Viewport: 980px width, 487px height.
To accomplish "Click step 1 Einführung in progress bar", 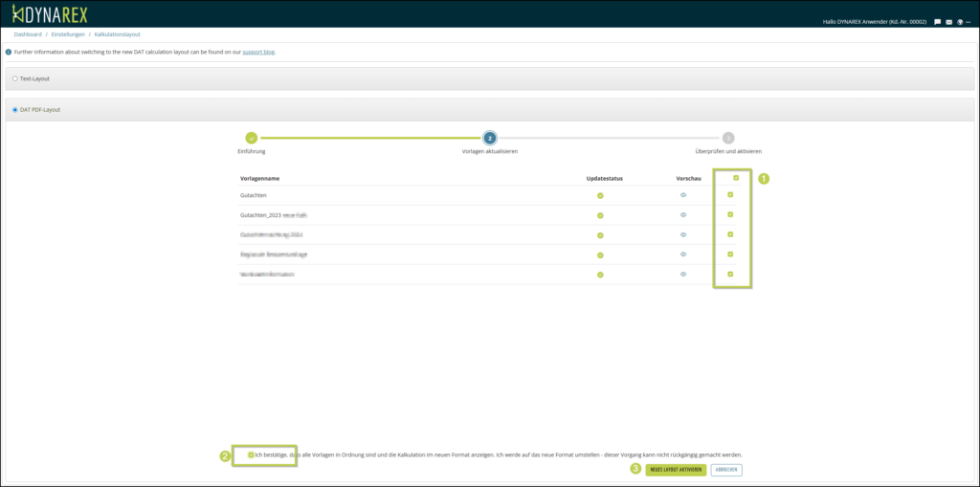I will 251,138.
